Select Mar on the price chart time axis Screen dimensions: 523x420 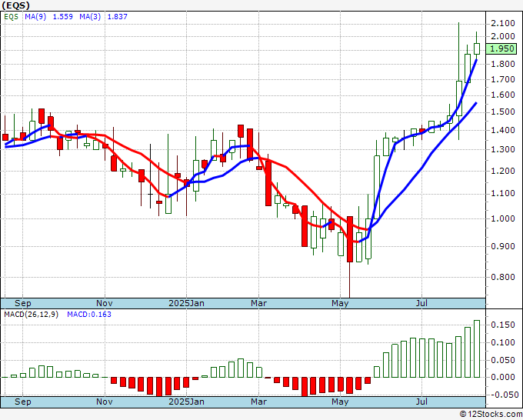coord(259,303)
